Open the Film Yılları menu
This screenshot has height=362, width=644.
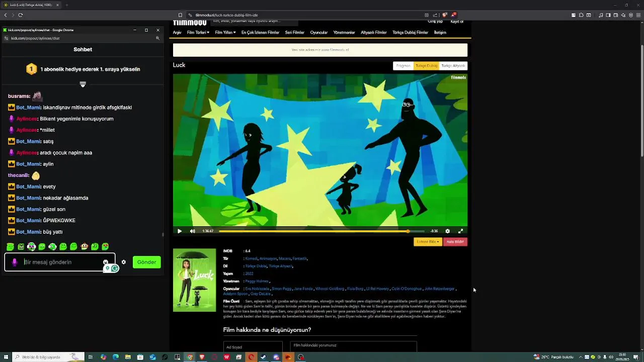point(225,33)
